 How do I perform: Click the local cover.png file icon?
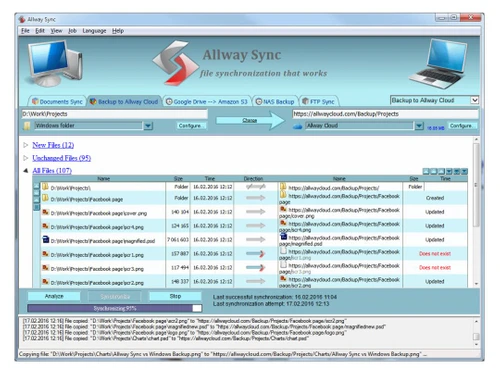pyautogui.click(x=45, y=212)
